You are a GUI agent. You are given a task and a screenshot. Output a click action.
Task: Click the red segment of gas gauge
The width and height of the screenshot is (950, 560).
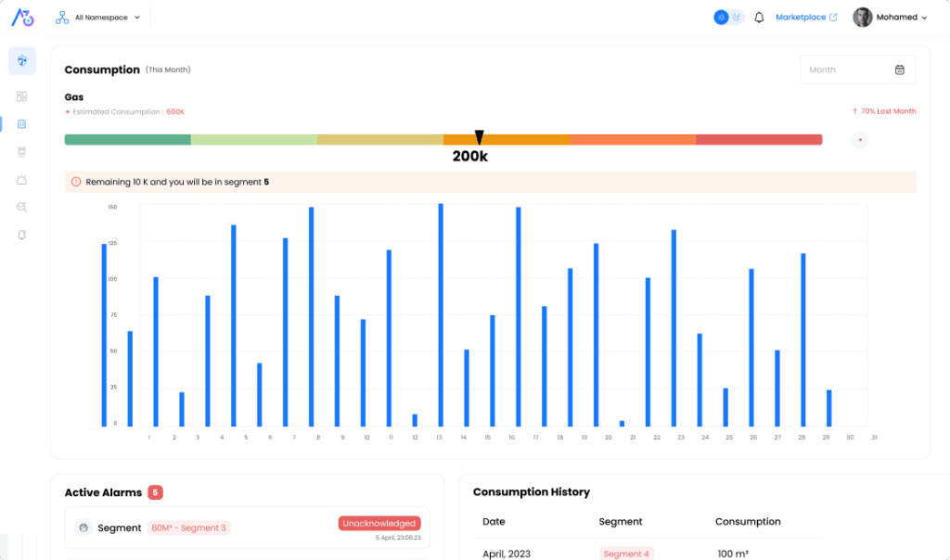(x=758, y=140)
